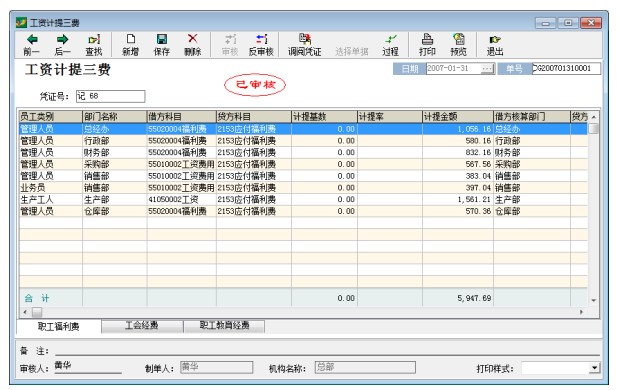This screenshot has height=390, width=617.
Task: Select the 采购部 department name cell
Action: (x=115, y=164)
